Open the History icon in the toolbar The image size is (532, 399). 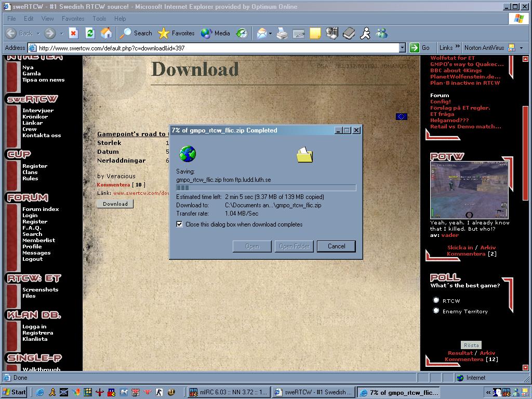point(242,33)
